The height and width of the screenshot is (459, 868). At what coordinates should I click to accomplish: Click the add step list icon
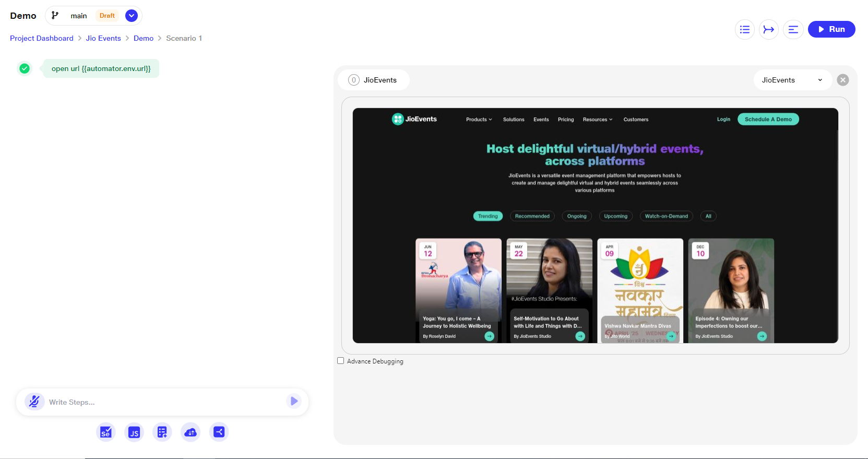162,432
